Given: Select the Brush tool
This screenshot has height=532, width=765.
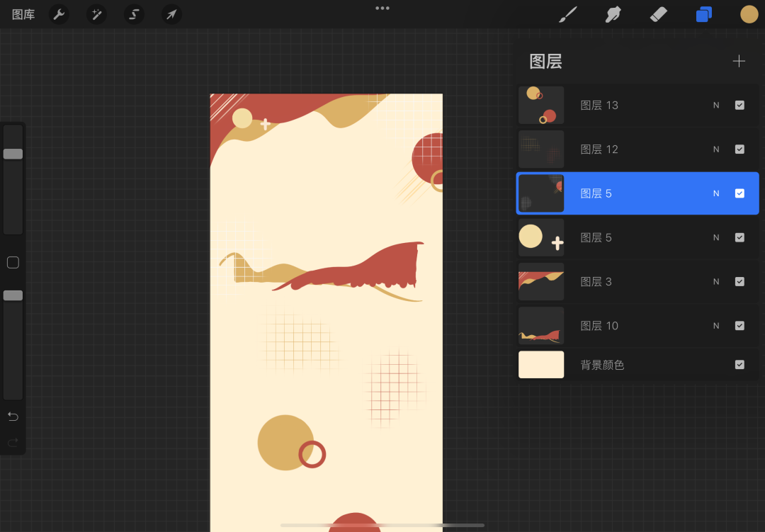Looking at the screenshot, I should click(x=568, y=14).
